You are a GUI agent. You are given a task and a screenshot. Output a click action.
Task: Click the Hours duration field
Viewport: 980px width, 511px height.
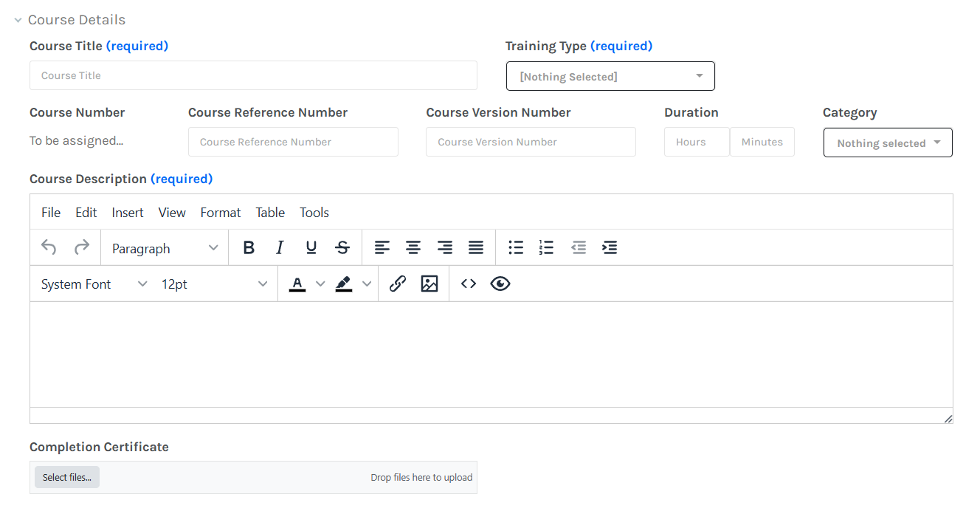coord(697,142)
